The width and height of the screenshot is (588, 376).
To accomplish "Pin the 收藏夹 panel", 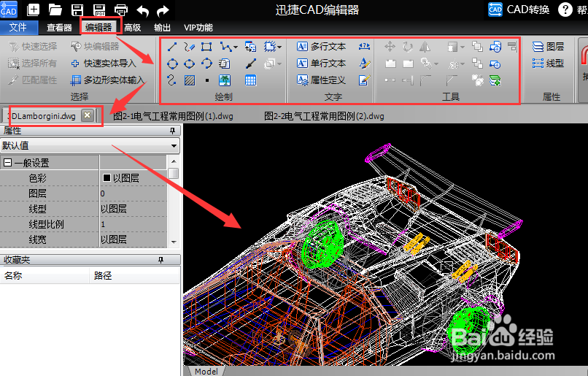I will click(161, 260).
